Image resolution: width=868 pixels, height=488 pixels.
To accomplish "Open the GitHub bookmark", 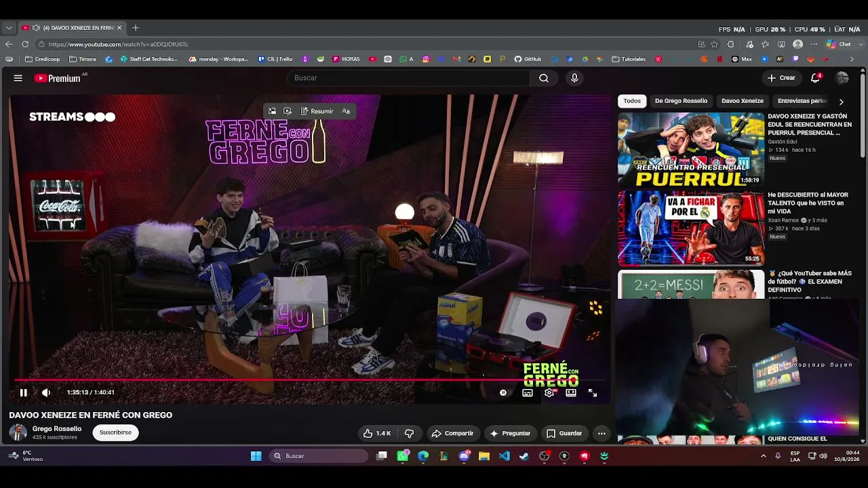I will [528, 59].
